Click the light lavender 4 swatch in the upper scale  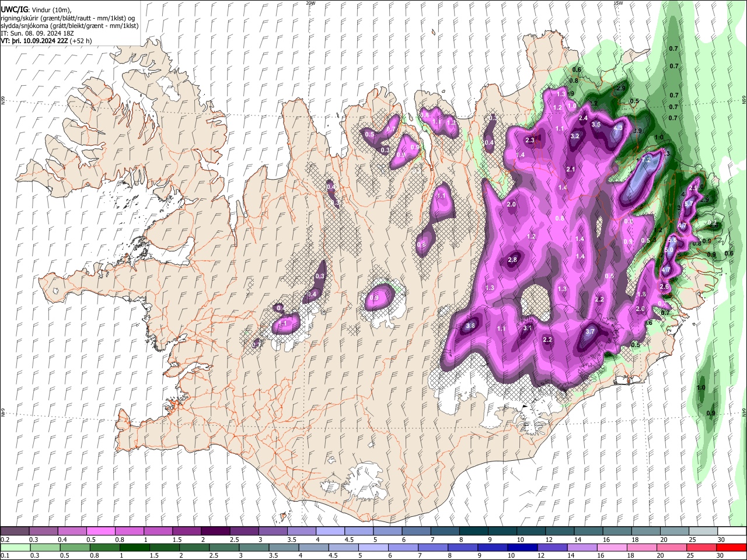(x=330, y=531)
